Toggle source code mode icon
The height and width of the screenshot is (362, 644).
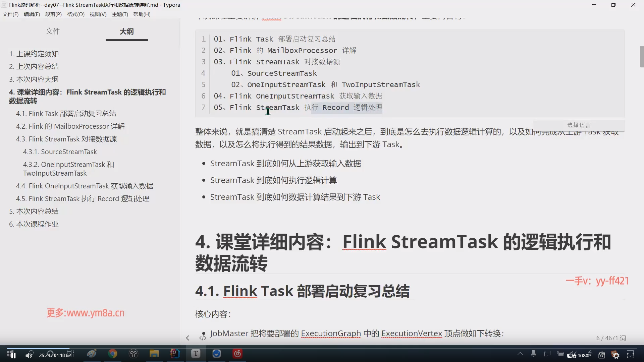click(x=203, y=338)
